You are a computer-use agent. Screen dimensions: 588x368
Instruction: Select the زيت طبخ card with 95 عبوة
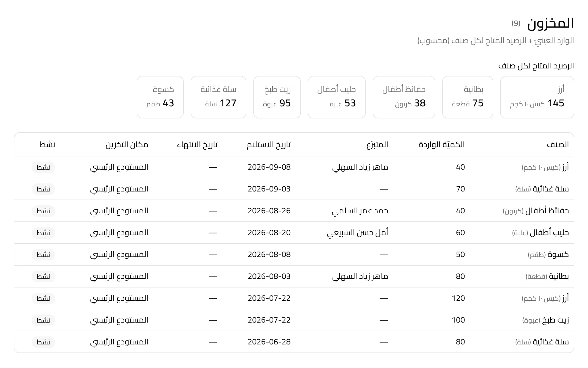277,97
